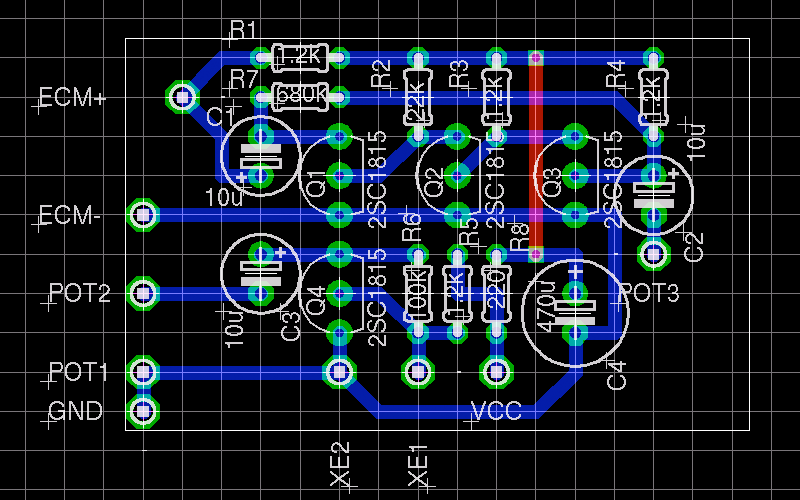Screen dimensions: 800x500
Task: Click the ECM+ input pad
Action: tap(182, 97)
